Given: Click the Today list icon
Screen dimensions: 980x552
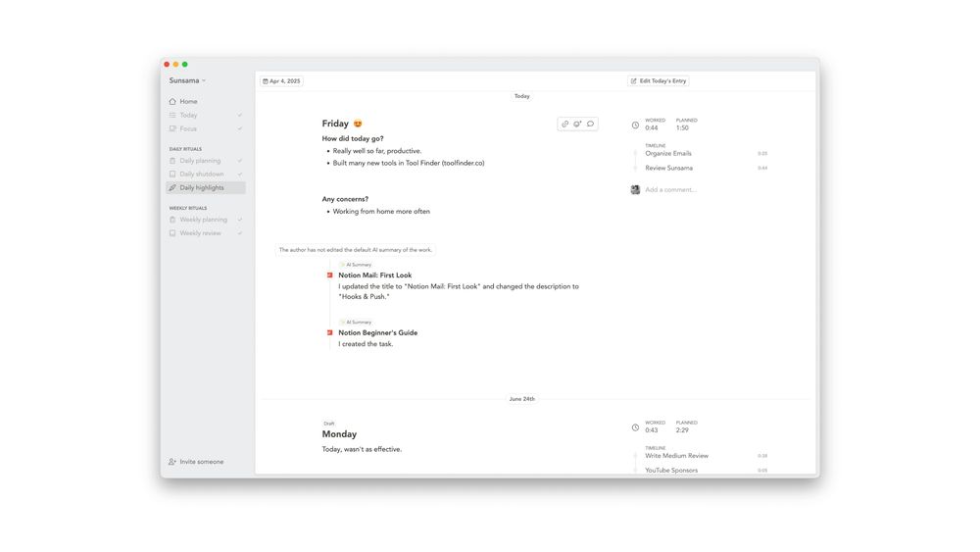Looking at the screenshot, I should 172,115.
